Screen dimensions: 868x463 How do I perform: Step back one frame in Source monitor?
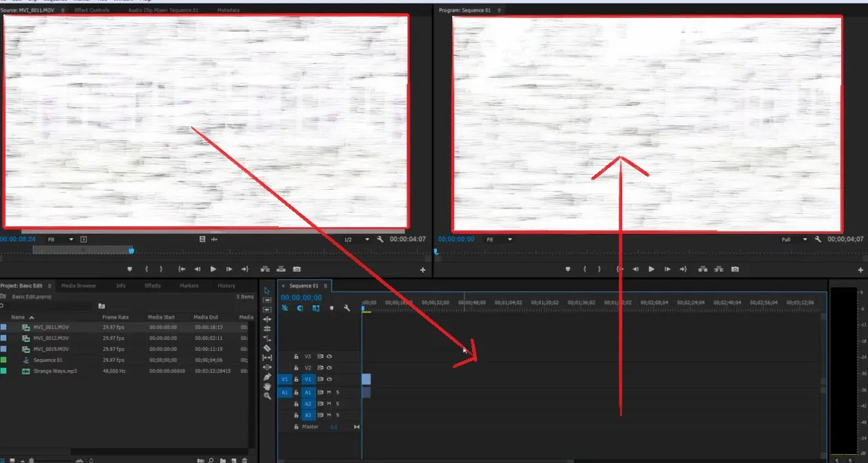198,269
